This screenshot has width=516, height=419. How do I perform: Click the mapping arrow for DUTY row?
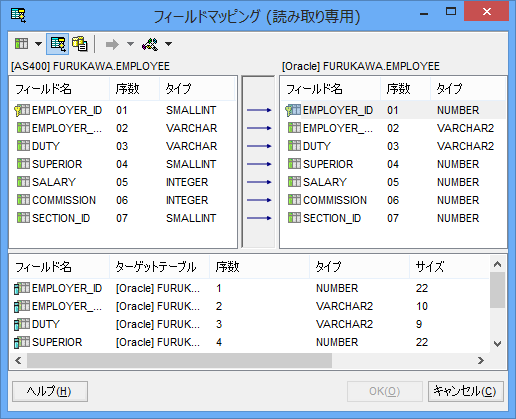259,146
